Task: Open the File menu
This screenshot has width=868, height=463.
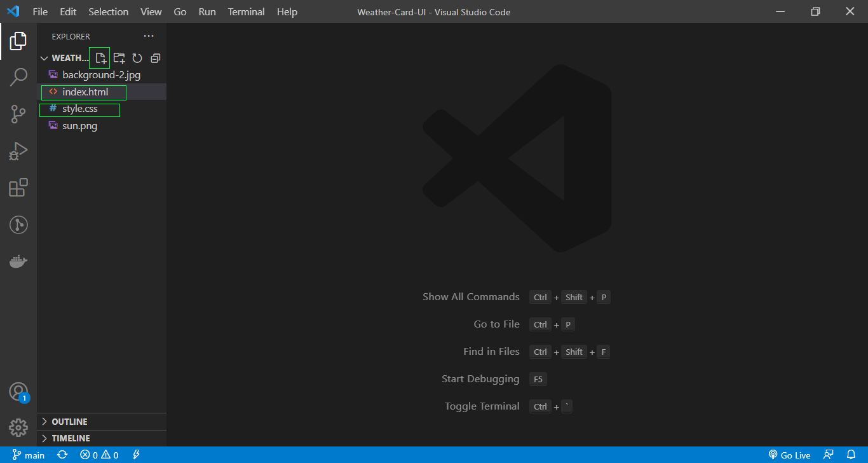Action: (x=39, y=11)
